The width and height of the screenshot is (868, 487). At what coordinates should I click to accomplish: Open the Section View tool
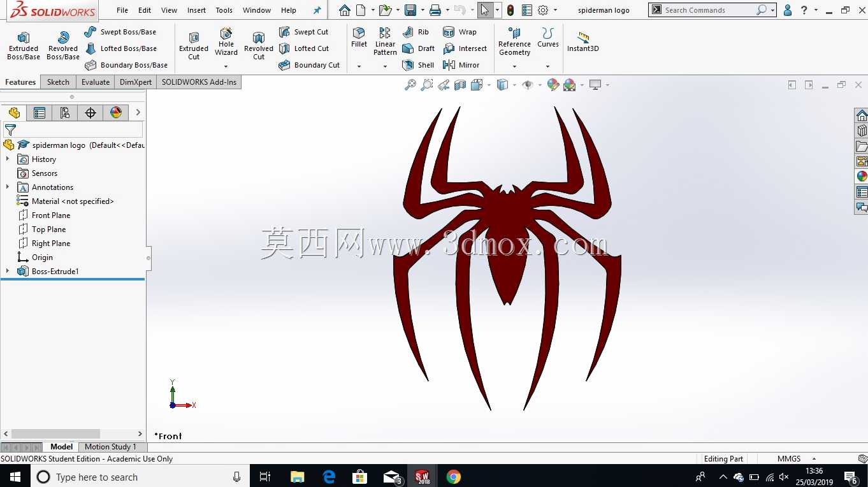click(460, 85)
